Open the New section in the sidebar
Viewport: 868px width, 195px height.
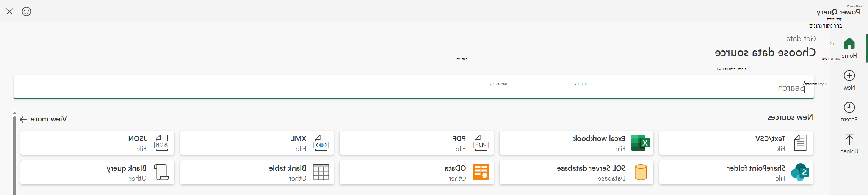(x=849, y=80)
